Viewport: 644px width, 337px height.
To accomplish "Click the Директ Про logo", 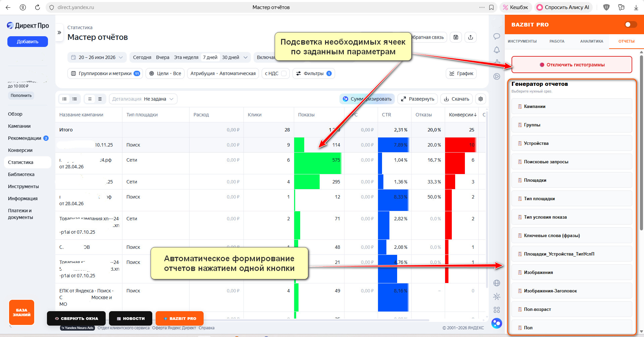I will pyautogui.click(x=28, y=25).
